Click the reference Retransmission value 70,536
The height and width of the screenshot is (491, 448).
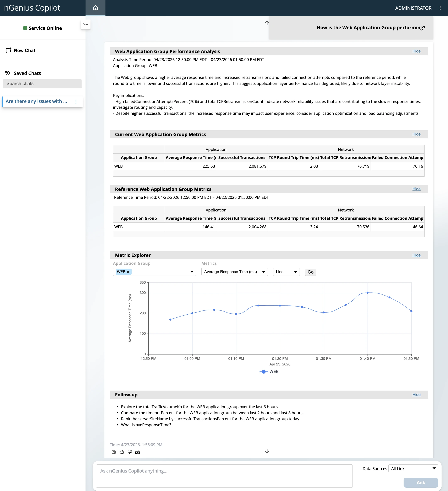click(363, 227)
